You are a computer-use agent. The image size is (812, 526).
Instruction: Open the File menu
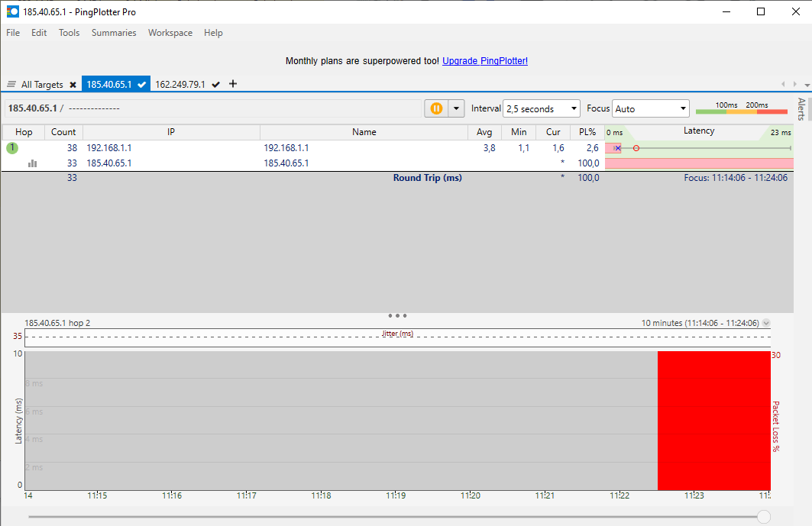13,33
